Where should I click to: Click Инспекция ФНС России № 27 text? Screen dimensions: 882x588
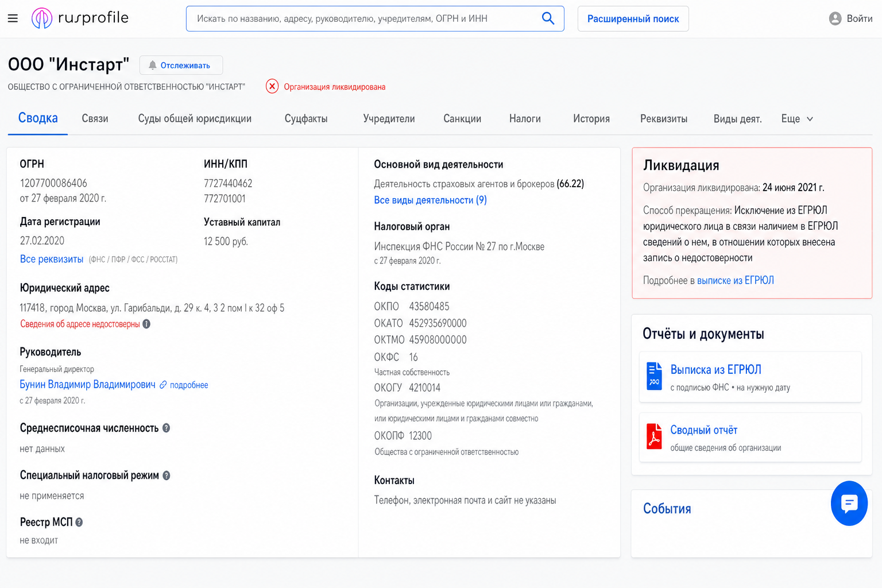[459, 246]
